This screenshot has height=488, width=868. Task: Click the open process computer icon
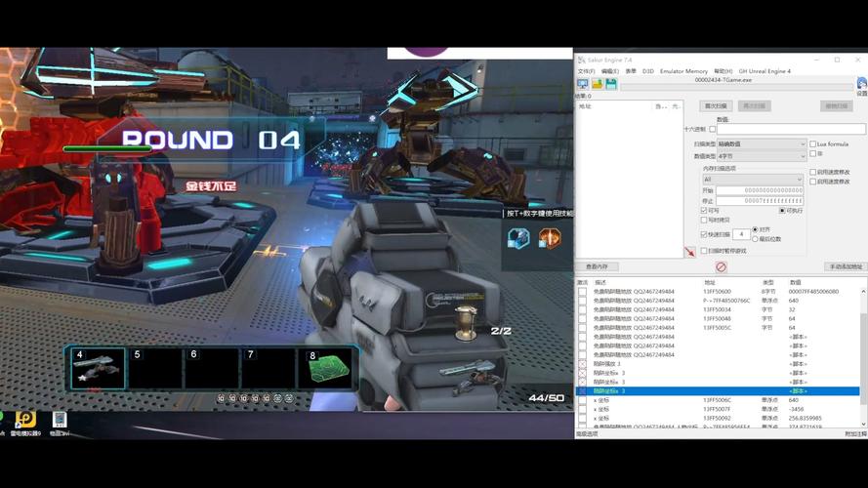[x=582, y=84]
